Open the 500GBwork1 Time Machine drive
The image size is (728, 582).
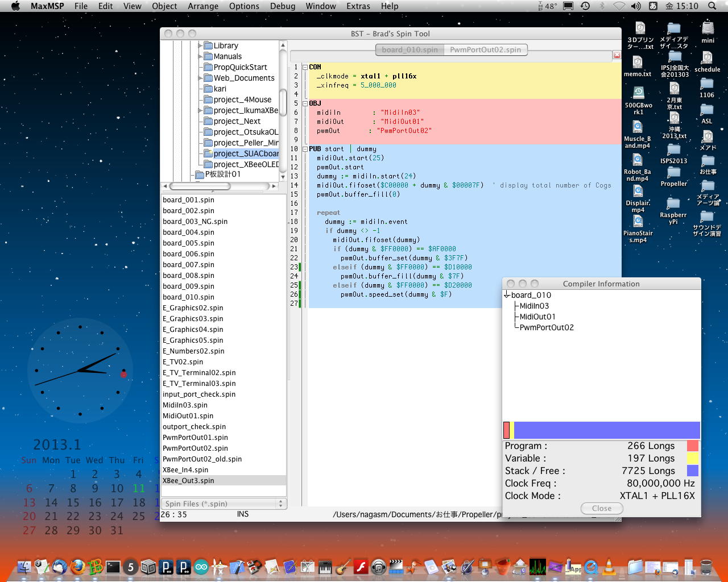coord(638,94)
